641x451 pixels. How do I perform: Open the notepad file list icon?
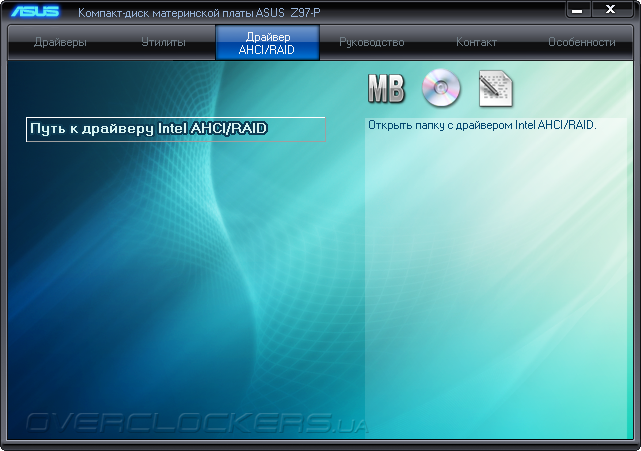[495, 89]
